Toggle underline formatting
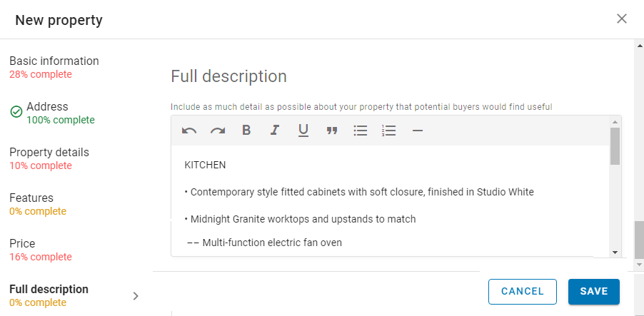Image resolution: width=644 pixels, height=316 pixels. pyautogui.click(x=303, y=131)
